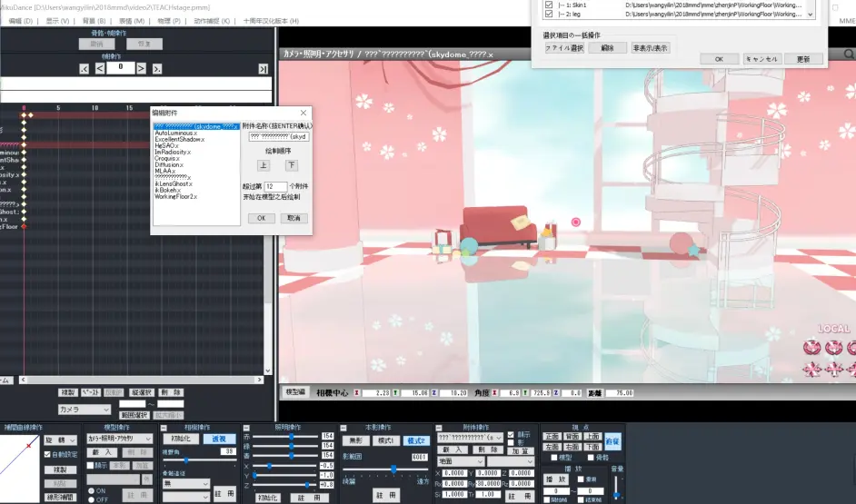Toggle 显示 checkbox in 附件操作 panel
856x504 pixels.
[x=511, y=435]
